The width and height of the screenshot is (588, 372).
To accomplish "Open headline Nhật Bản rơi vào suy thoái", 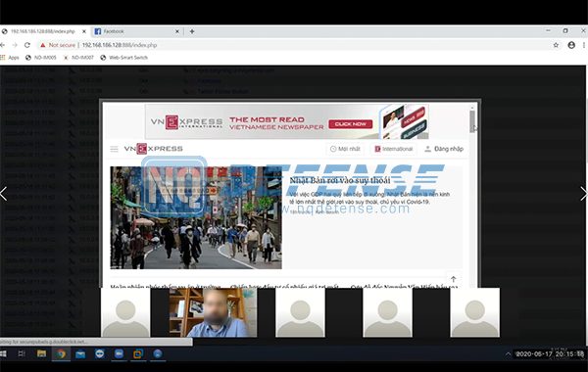I will pyautogui.click(x=340, y=180).
